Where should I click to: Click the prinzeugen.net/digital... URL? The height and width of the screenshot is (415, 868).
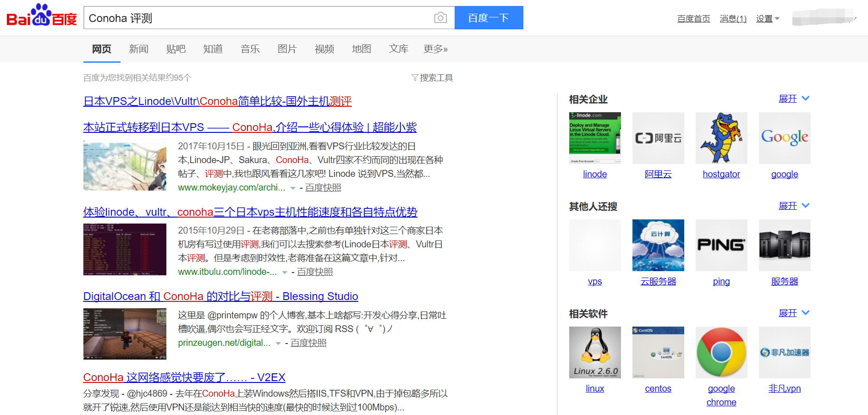(224, 343)
